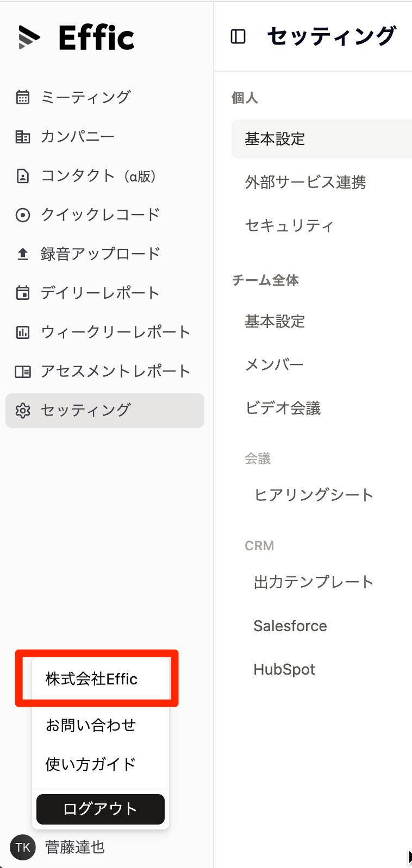Collapse sidebar with panel toggle icon
The image size is (412, 868).
click(238, 36)
